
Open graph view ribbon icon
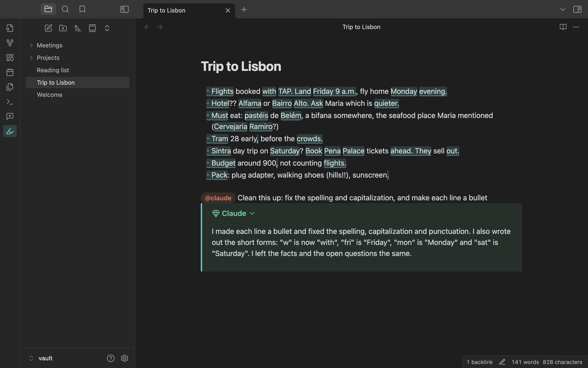click(x=10, y=43)
